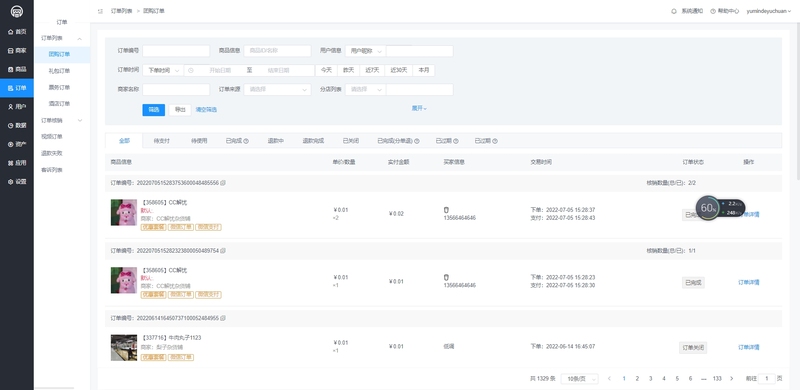
Task: Open 应用 apps in the dark sidebar
Action: pyautogui.click(x=17, y=163)
